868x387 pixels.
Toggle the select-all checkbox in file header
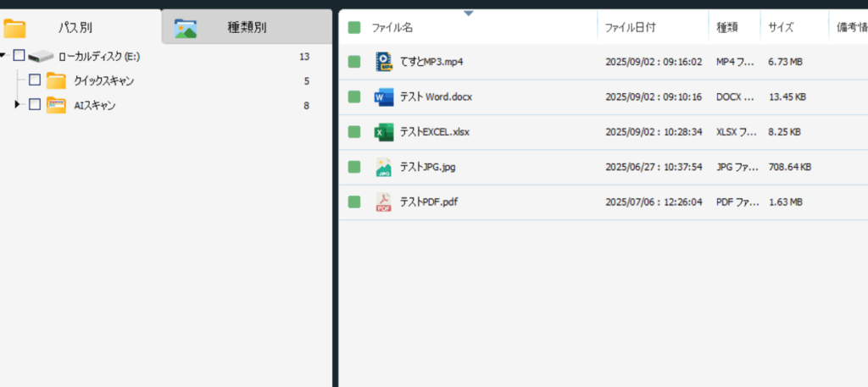[354, 28]
